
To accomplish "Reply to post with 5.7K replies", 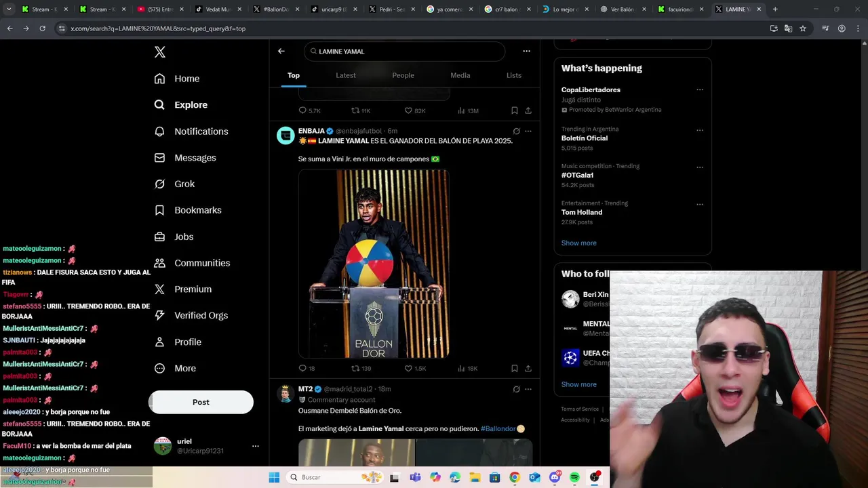I will [x=309, y=110].
